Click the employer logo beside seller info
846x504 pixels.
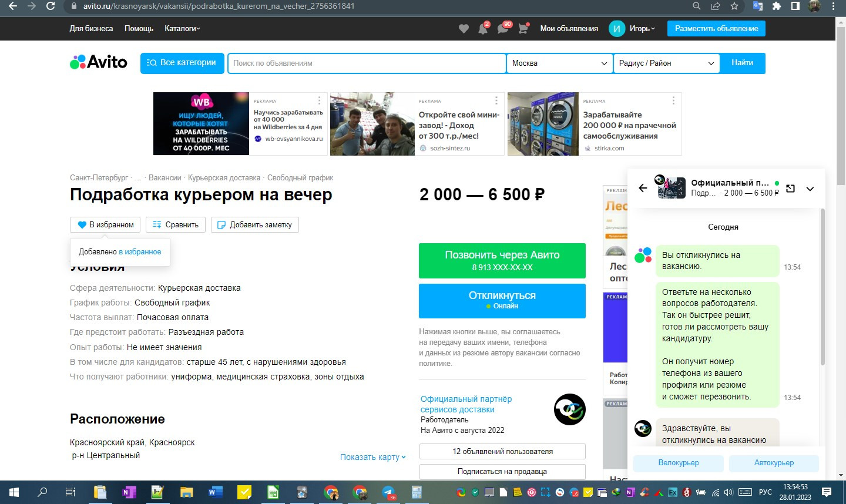[x=570, y=409]
